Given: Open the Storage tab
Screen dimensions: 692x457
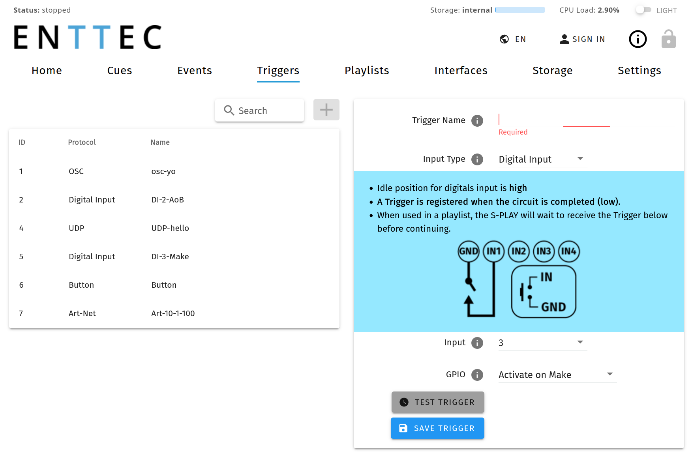Looking at the screenshot, I should (x=552, y=71).
